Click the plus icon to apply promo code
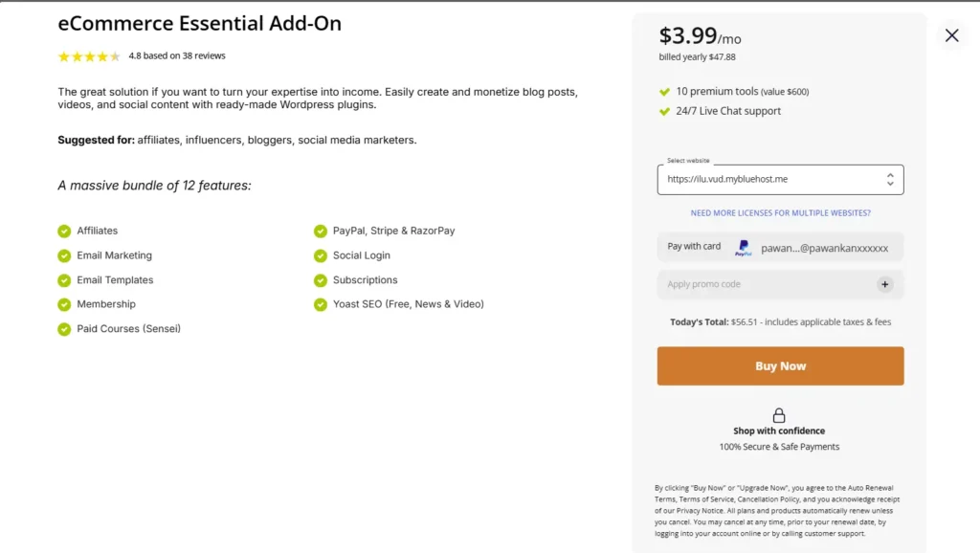Viewport: 980px width, 553px height. click(885, 284)
